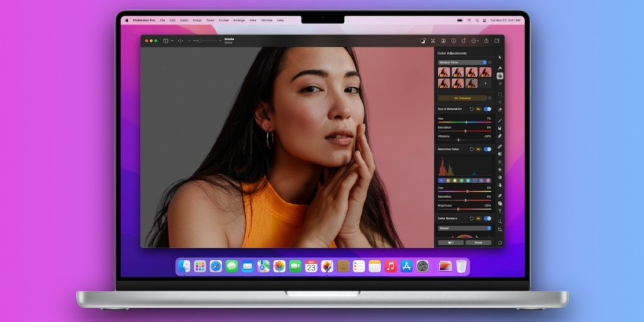Open Finder from the Dock
The width and height of the screenshot is (644, 322).
pos(184,266)
